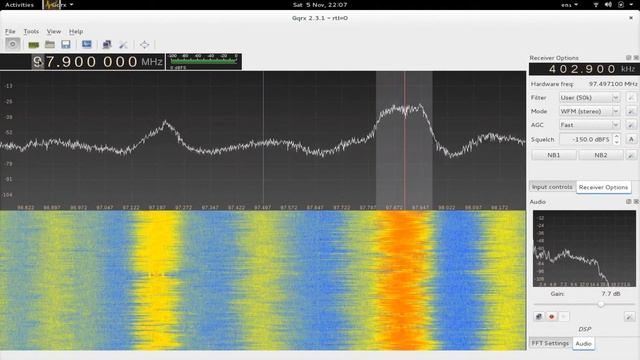Close the Receiver Options dock panel

pyautogui.click(x=636, y=58)
